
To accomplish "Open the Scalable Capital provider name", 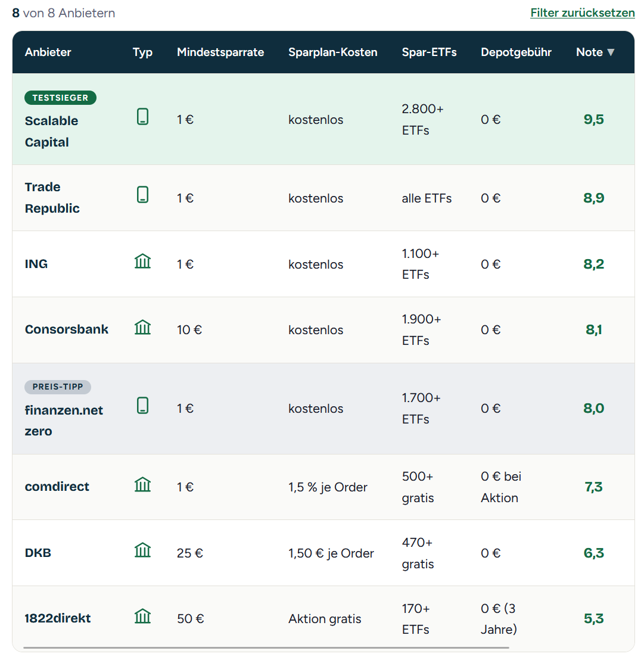I will pos(51,131).
